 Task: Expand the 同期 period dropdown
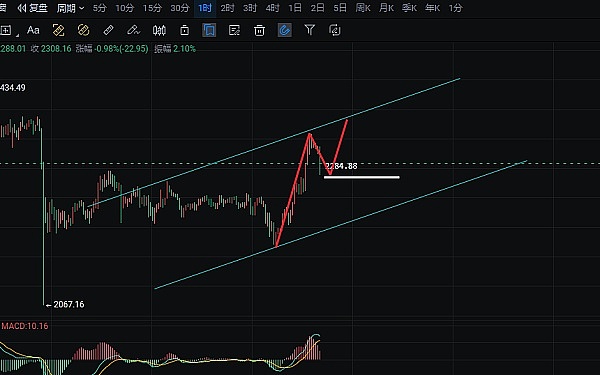tap(70, 8)
